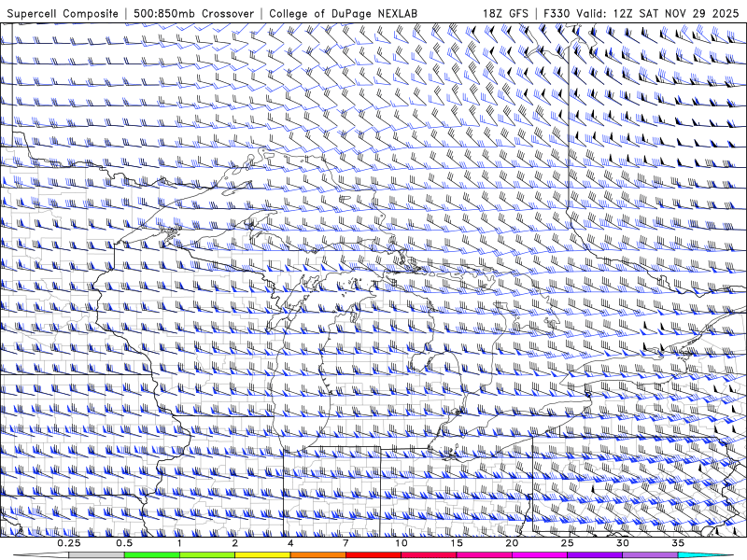Click the legend value "35"

(678, 543)
